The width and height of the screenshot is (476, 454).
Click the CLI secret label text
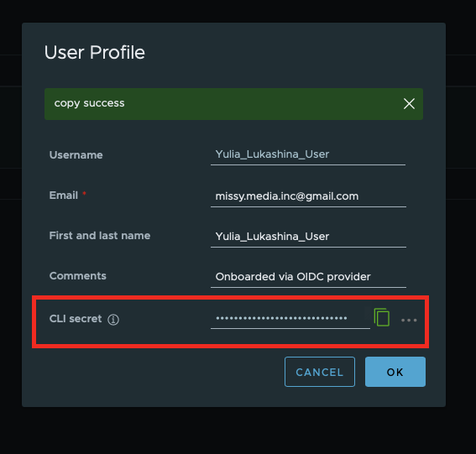76,319
